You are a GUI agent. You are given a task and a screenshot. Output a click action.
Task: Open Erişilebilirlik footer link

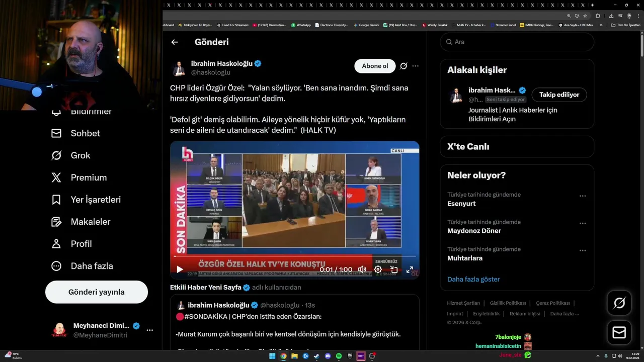point(487,314)
